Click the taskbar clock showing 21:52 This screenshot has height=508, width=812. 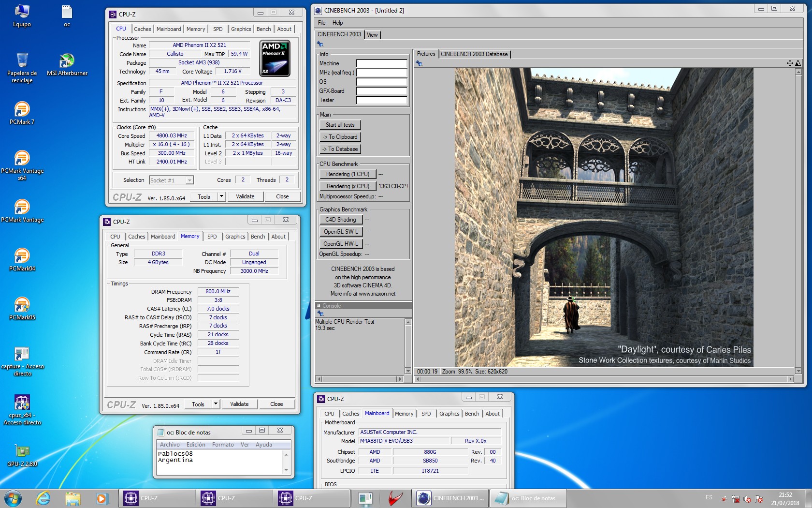(785, 499)
